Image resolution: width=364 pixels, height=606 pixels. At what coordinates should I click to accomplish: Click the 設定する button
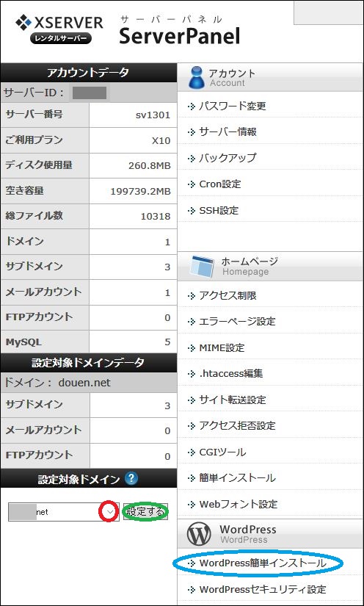pyautogui.click(x=145, y=512)
